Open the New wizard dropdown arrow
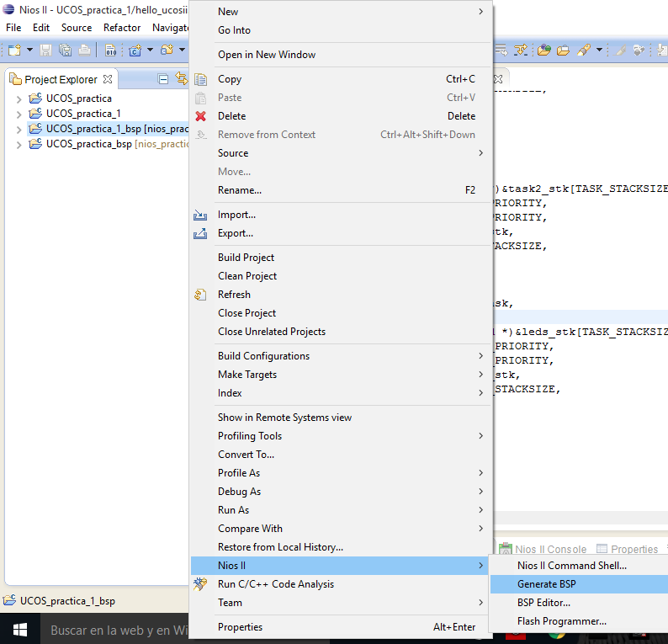Viewport: 668px width, 644px height. click(x=29, y=50)
